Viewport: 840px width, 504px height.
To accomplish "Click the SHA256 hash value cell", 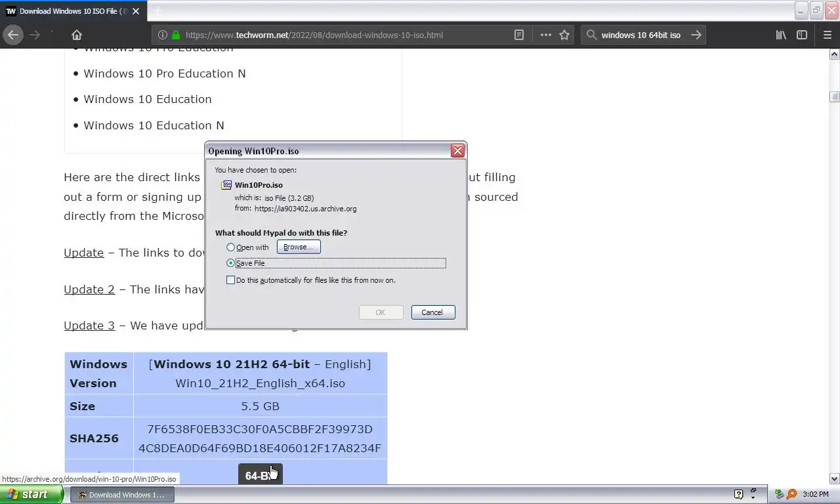I will [260, 438].
